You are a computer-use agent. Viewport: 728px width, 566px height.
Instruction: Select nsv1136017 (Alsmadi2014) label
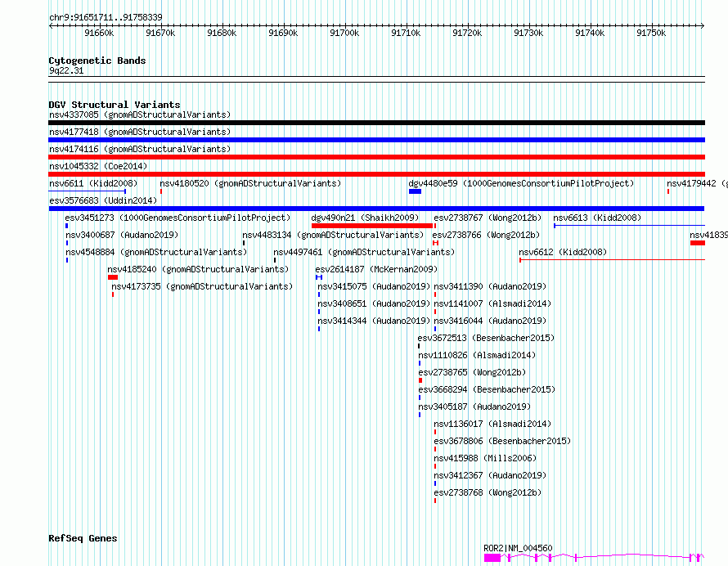pos(492,424)
